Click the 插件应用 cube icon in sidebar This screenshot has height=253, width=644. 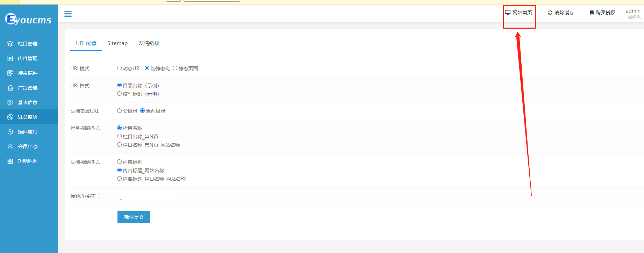[x=10, y=132]
